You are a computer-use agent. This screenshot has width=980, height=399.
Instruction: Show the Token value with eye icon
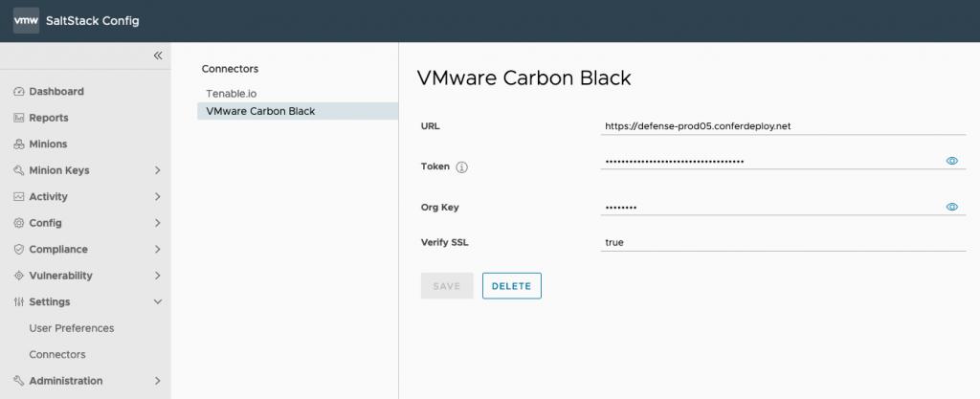click(x=952, y=161)
